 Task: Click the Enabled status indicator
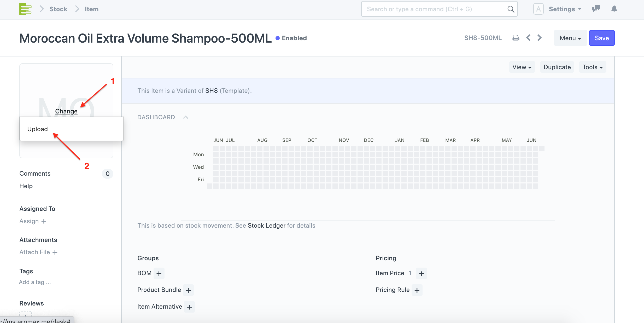(x=291, y=38)
